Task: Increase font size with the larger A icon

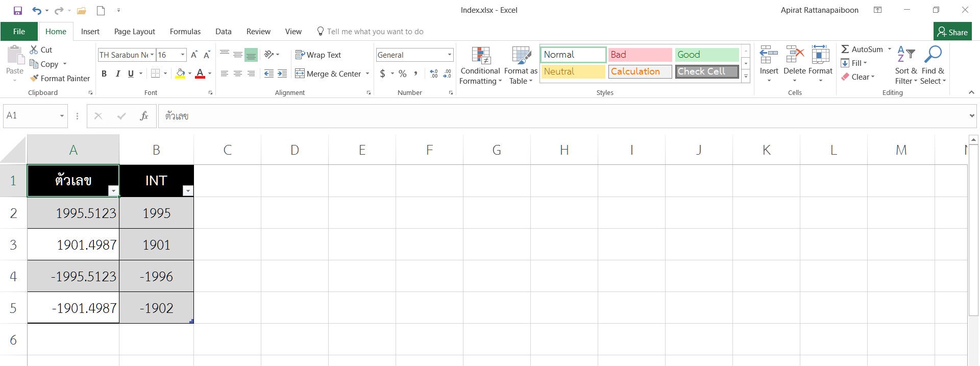Action: click(x=194, y=55)
